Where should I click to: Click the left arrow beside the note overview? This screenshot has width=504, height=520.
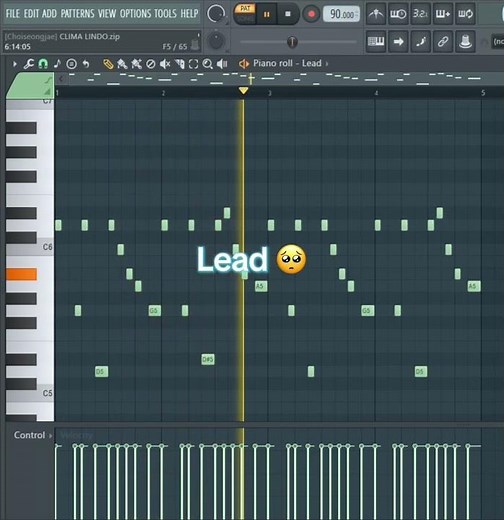tap(60, 79)
